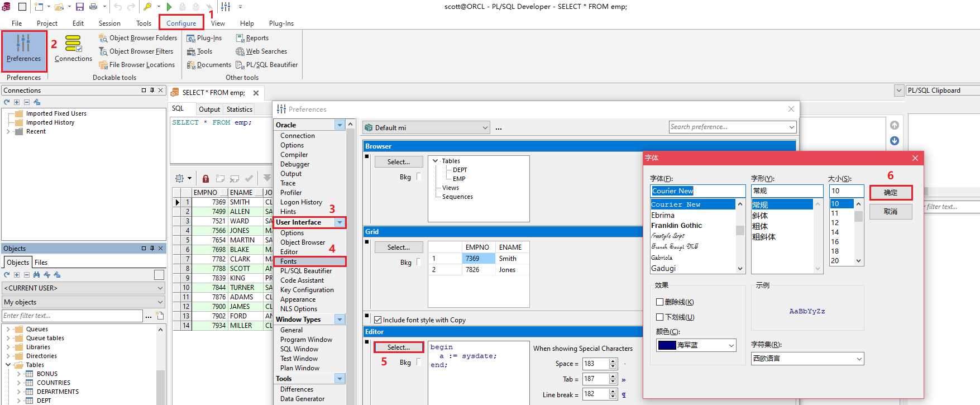Collapse the Oracle preferences section

click(340, 125)
